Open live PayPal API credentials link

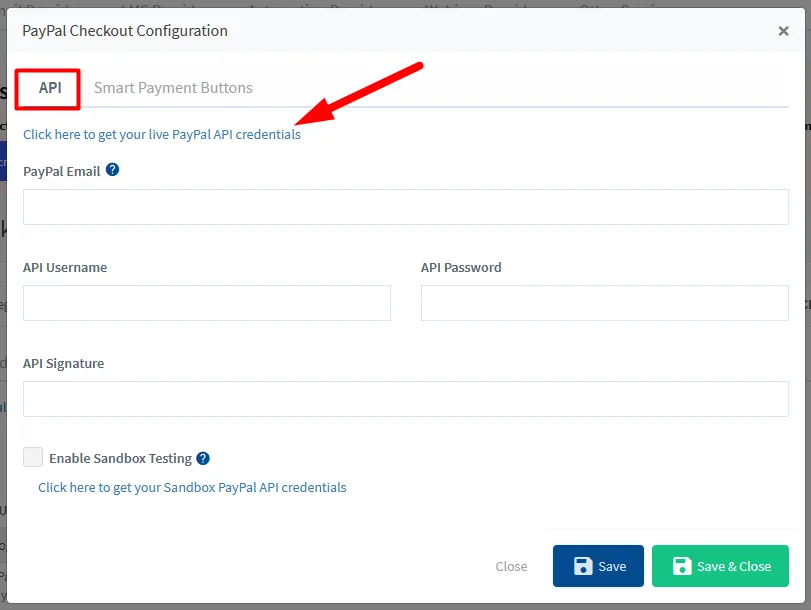pos(162,135)
